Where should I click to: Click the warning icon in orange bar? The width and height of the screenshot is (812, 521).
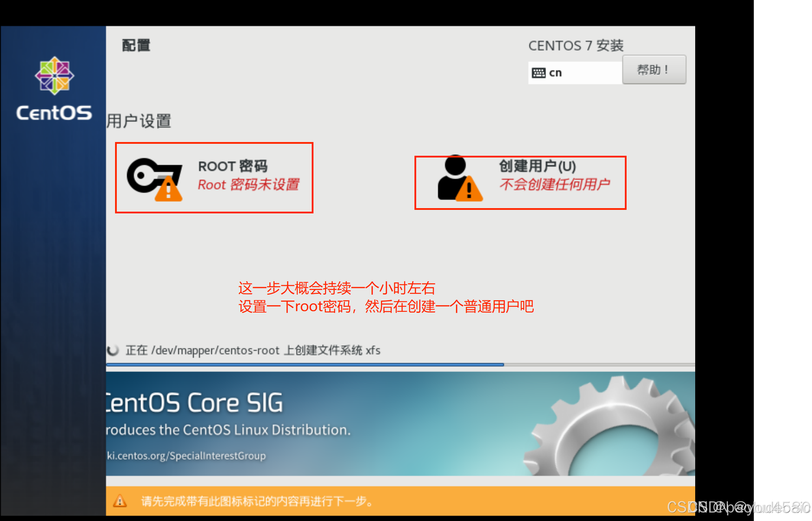tap(120, 501)
